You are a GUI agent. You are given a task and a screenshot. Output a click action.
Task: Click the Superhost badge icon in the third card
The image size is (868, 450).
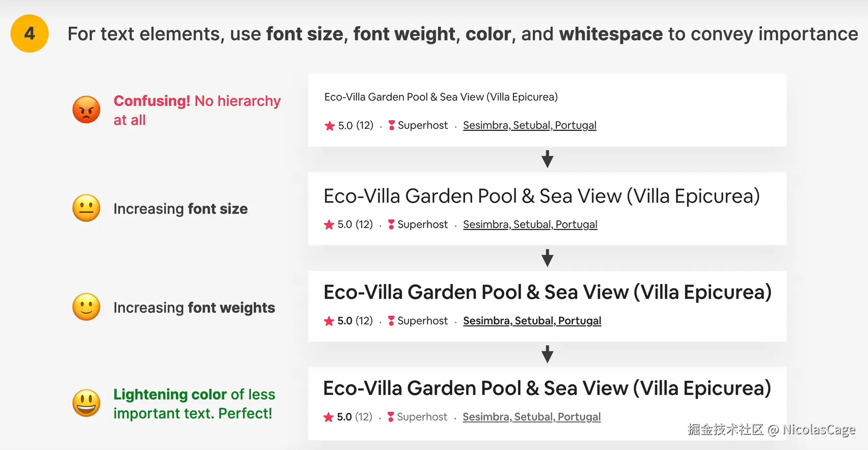click(x=391, y=321)
